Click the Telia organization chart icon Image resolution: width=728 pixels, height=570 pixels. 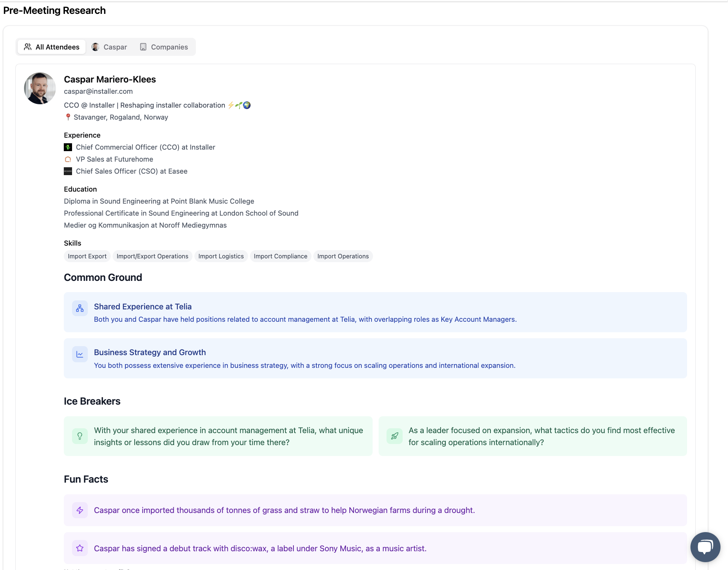(x=80, y=308)
